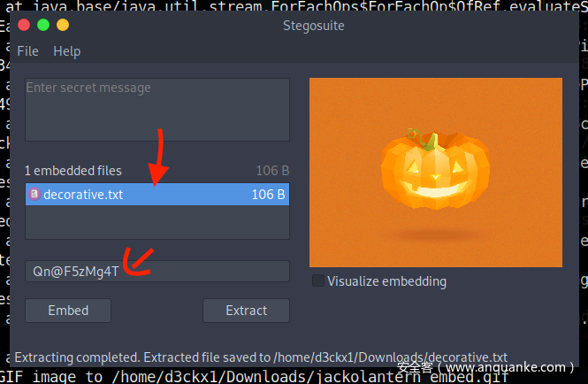Screen dimensions: 588x384
Task: Click the Stegosuite window title
Action: (x=314, y=26)
